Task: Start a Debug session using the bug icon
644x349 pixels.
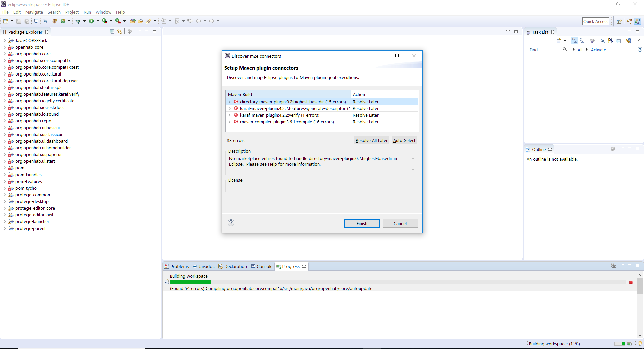Action: [77, 21]
